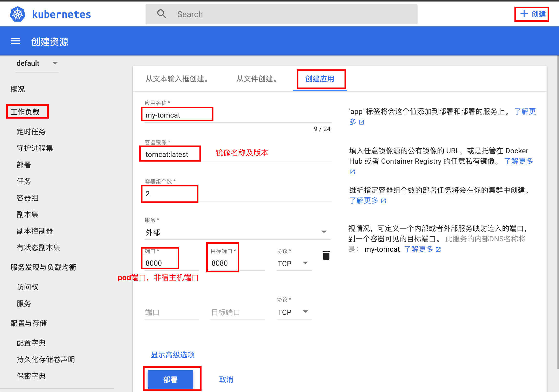The width and height of the screenshot is (559, 392).
Task: Click the 目标端口 field showing 8080
Action: coord(238,263)
